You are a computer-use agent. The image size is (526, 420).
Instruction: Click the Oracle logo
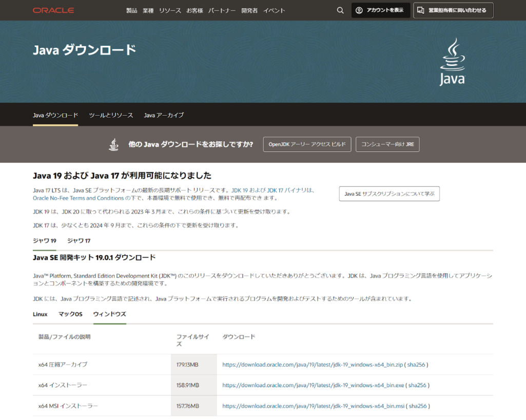point(53,10)
